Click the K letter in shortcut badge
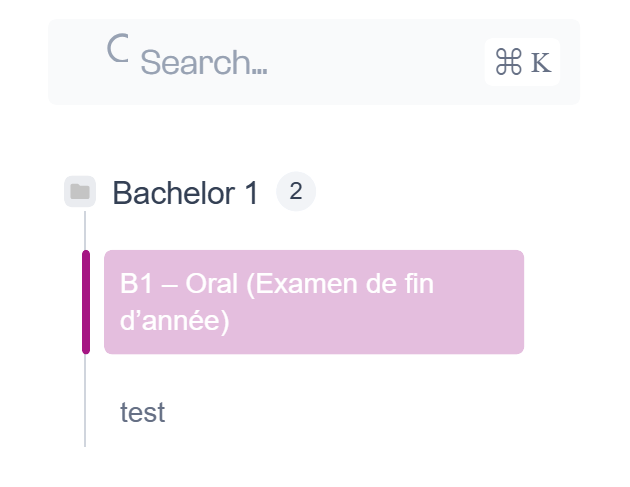The image size is (630, 487). tap(541, 63)
